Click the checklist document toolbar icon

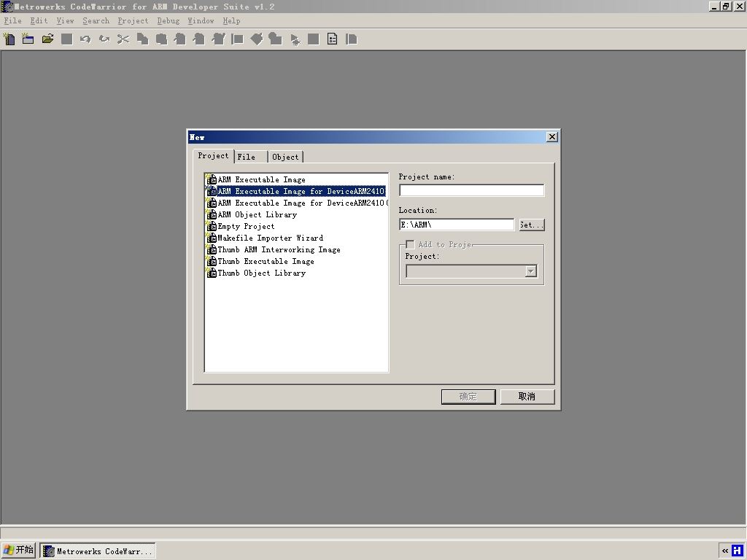click(332, 39)
